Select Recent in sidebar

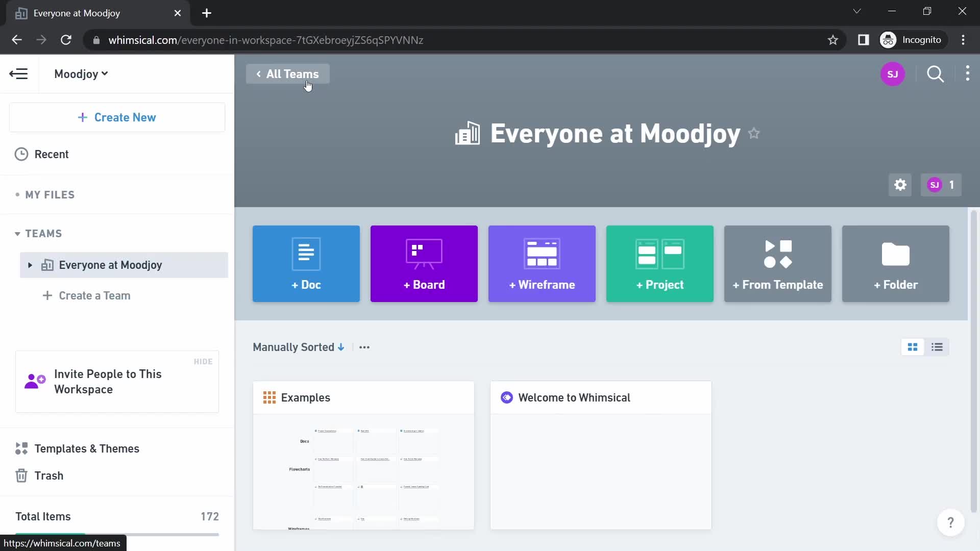point(52,154)
